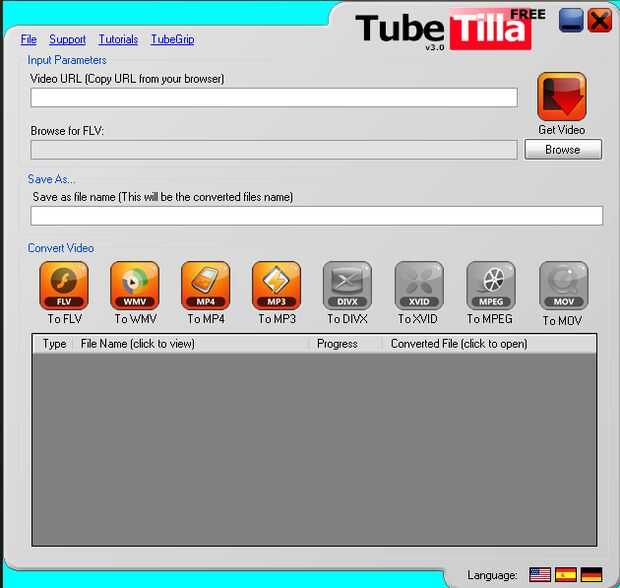Switch language to English with US flag
This screenshot has width=620, height=588.
[540, 575]
